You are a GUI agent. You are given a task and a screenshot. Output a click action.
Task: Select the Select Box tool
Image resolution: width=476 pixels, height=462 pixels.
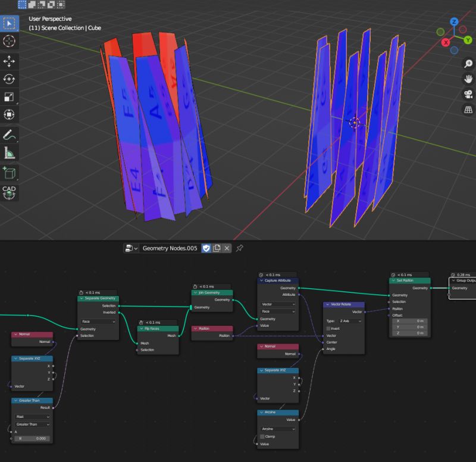click(9, 23)
